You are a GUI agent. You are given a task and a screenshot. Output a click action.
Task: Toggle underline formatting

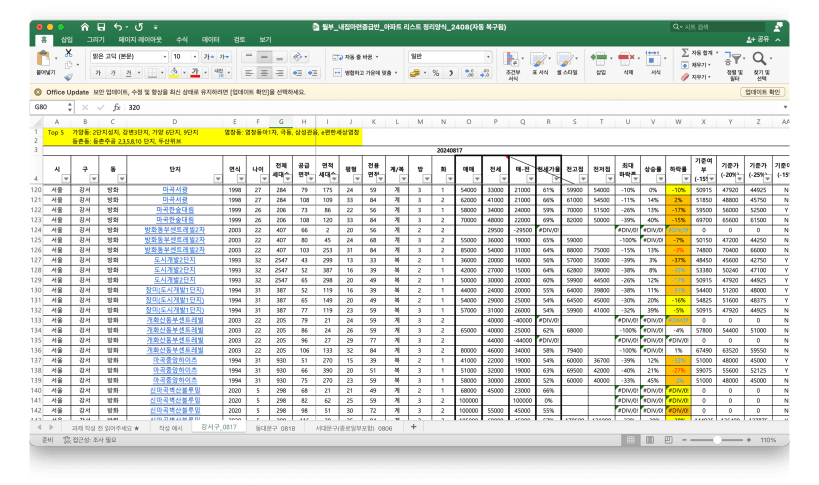(x=128, y=73)
